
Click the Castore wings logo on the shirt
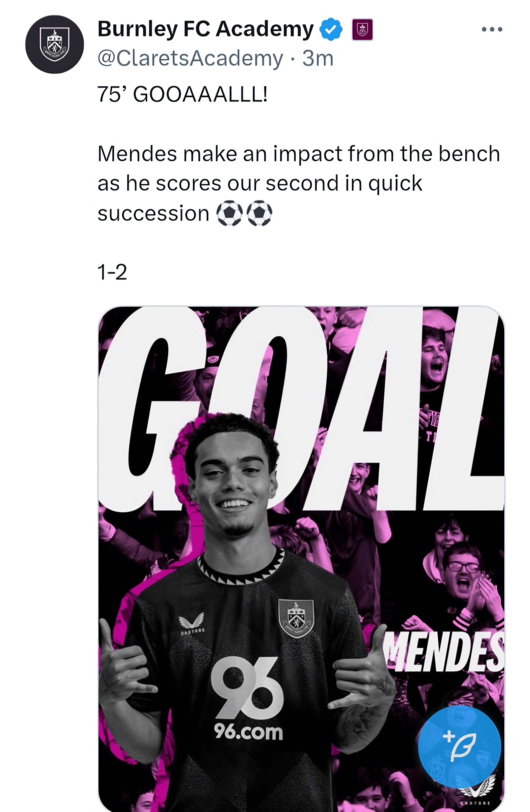coord(192,622)
